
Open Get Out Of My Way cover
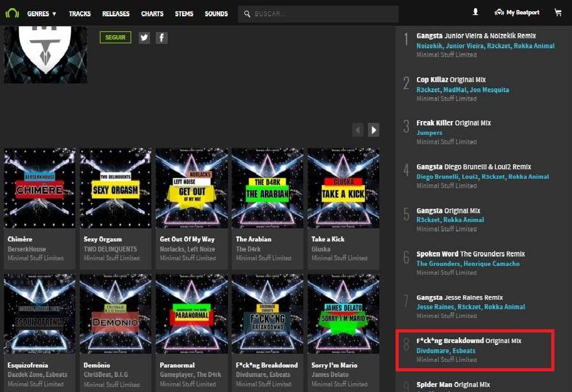pyautogui.click(x=192, y=188)
